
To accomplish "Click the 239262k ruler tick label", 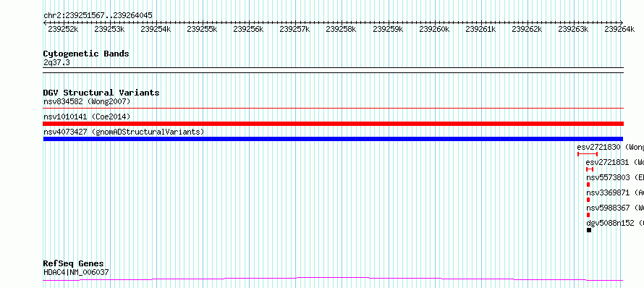I will 528,29.
